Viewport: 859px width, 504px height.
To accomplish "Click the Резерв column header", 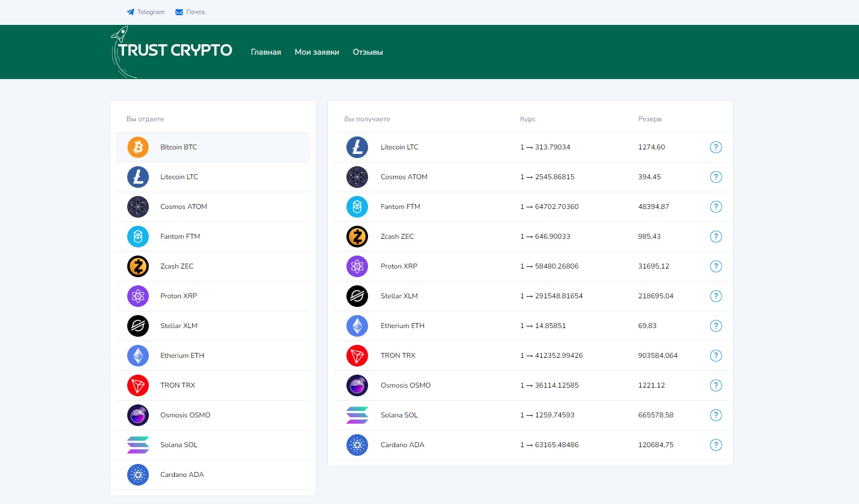I will coord(650,119).
